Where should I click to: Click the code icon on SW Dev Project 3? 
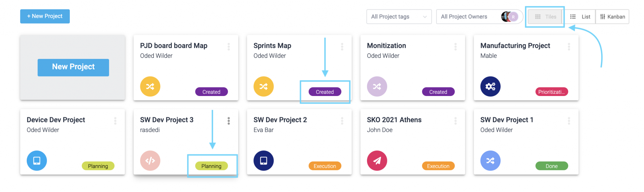(x=150, y=161)
